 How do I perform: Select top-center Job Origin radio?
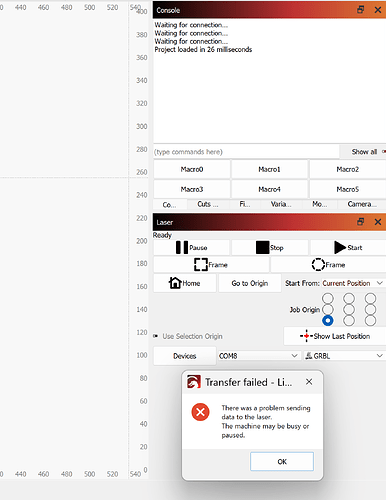coord(349,298)
